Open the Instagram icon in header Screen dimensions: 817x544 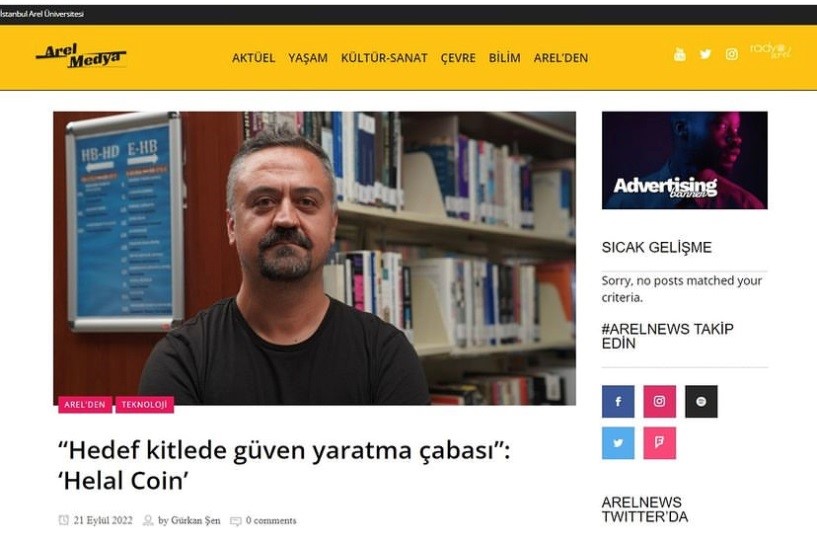[x=732, y=54]
